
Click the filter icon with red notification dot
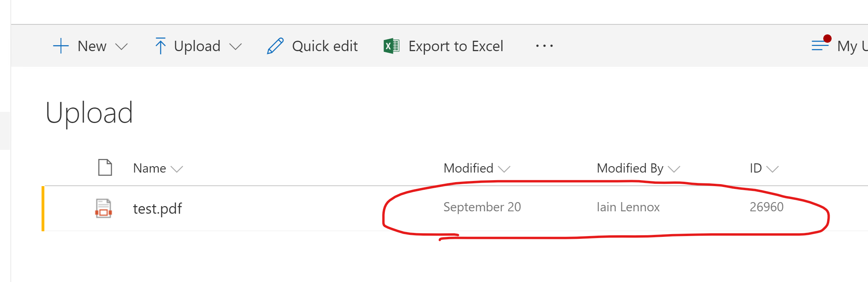pos(819,45)
